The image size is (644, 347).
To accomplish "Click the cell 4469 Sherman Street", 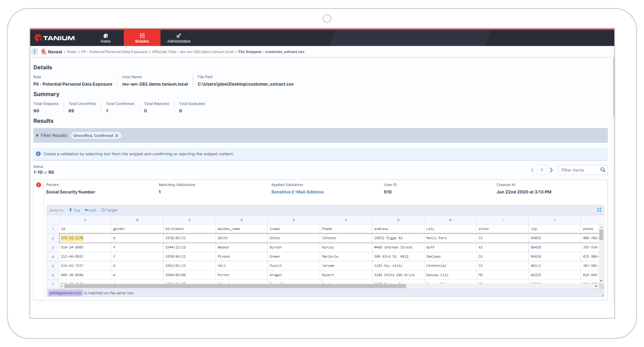I will [x=398, y=247].
